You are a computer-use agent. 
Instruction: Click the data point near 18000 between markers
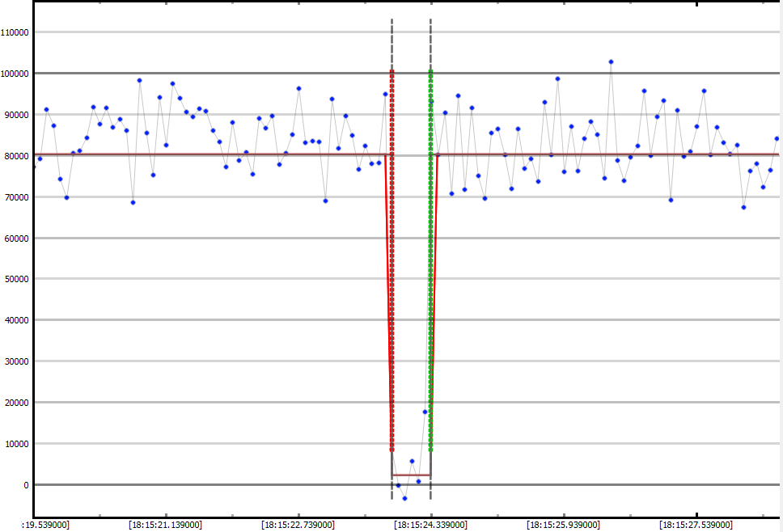[x=425, y=412]
